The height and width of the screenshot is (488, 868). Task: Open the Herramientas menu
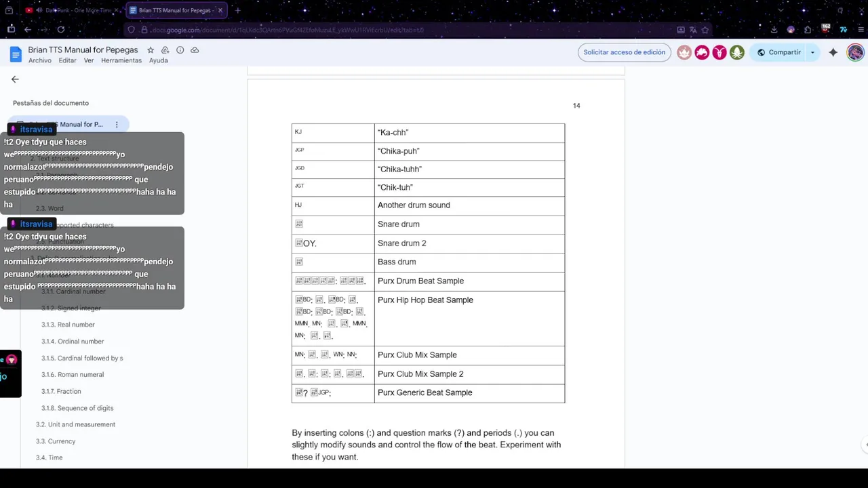pos(121,60)
